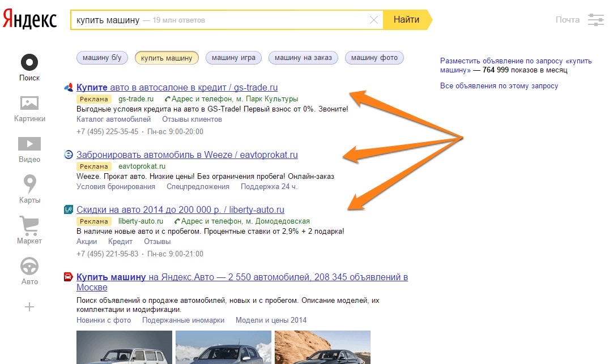Open first car thumbnail in Яндекс.Авто result
The width and height of the screenshot is (609, 364).
coord(124,347)
